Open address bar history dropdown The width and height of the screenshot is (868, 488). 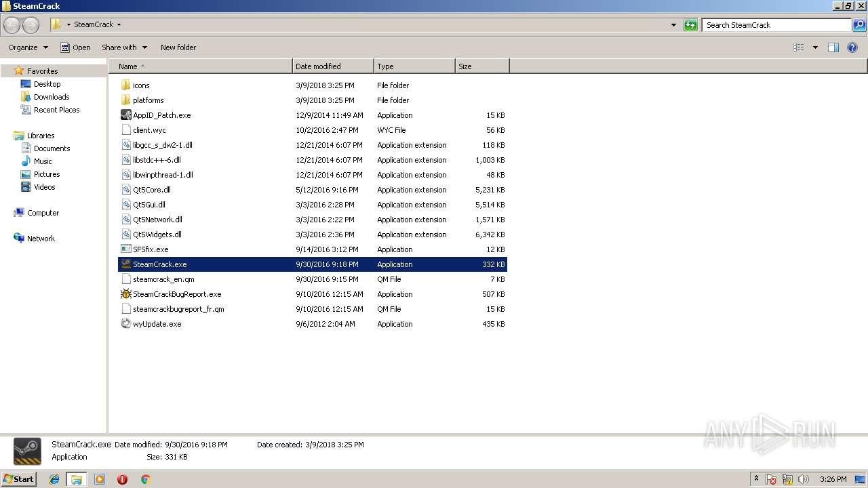pos(673,25)
